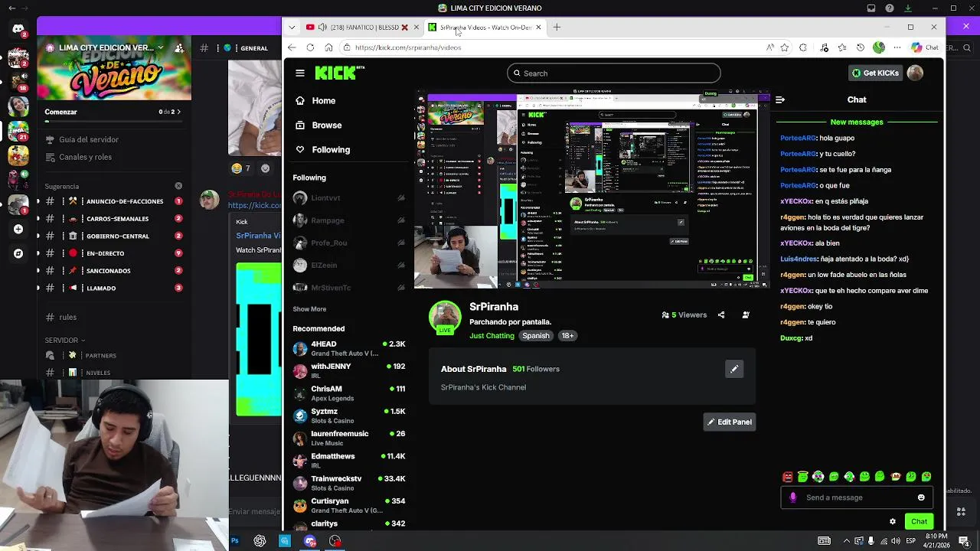Open Browse in Kick sidebar
Screen dimensions: 980x551
(x=318, y=126)
